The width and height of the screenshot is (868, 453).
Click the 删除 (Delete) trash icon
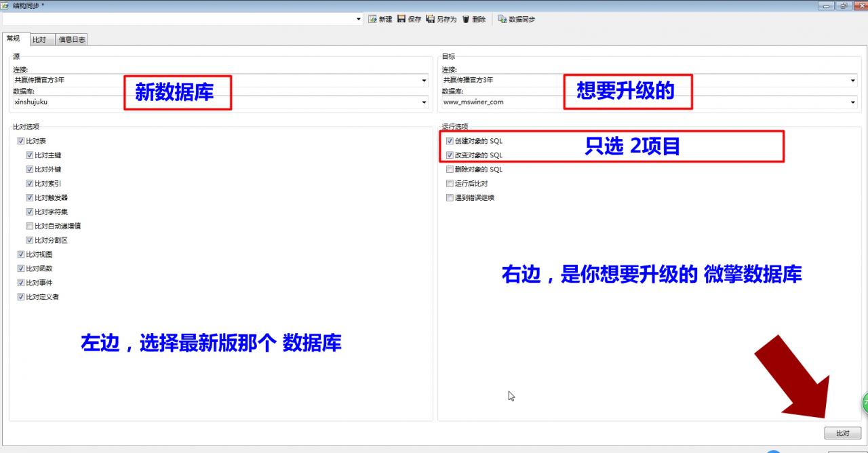[467, 19]
